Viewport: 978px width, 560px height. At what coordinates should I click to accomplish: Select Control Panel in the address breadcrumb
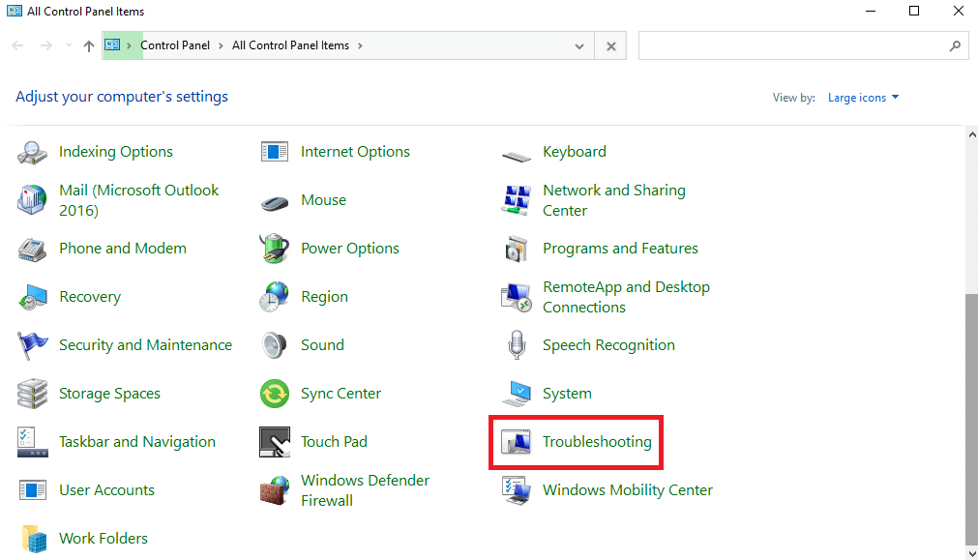175,45
